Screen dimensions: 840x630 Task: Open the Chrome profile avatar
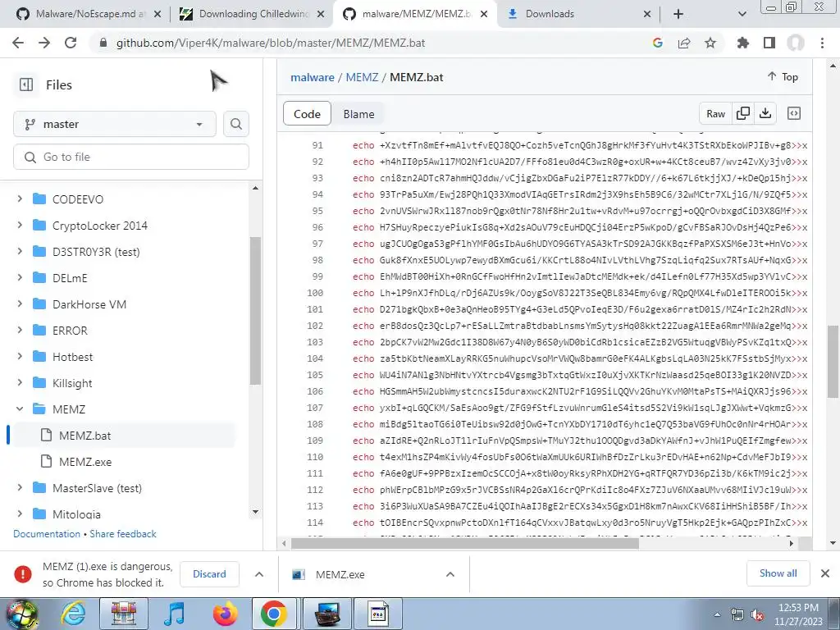pyautogui.click(x=796, y=43)
